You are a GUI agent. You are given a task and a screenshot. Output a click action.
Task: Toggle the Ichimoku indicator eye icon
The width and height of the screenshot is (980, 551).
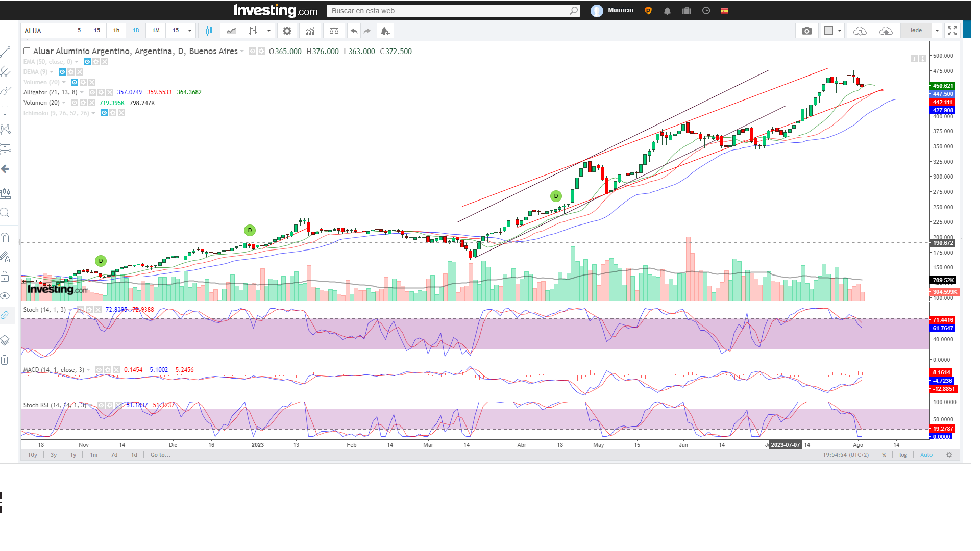click(x=104, y=113)
